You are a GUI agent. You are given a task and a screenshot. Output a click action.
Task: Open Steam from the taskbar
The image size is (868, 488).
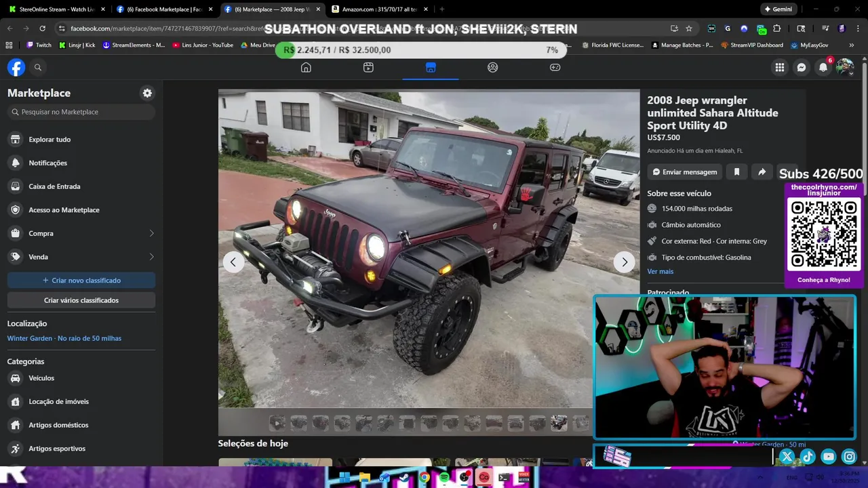pos(404,477)
